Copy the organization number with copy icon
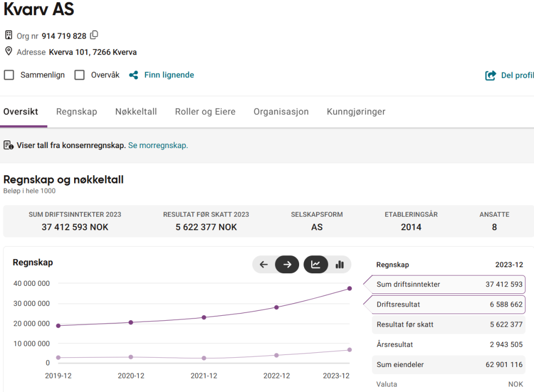 click(94, 35)
